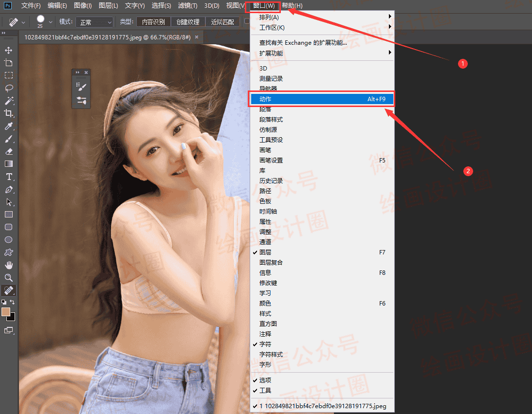Open the blend mode 正常 dropdown
532x414 pixels.
(x=94, y=22)
